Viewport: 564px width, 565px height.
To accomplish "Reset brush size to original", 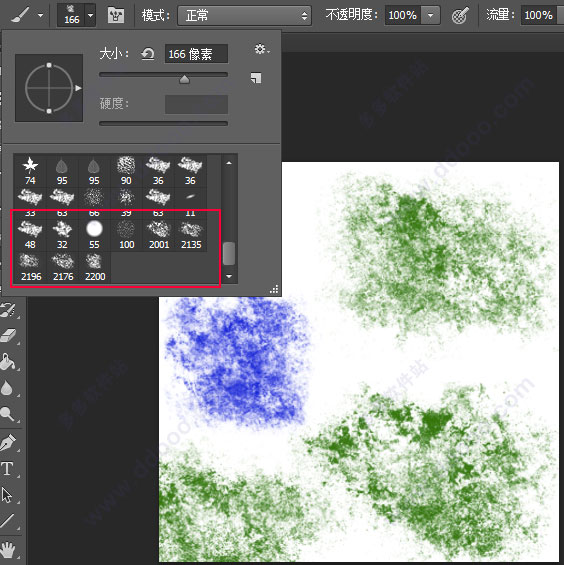I will [148, 54].
